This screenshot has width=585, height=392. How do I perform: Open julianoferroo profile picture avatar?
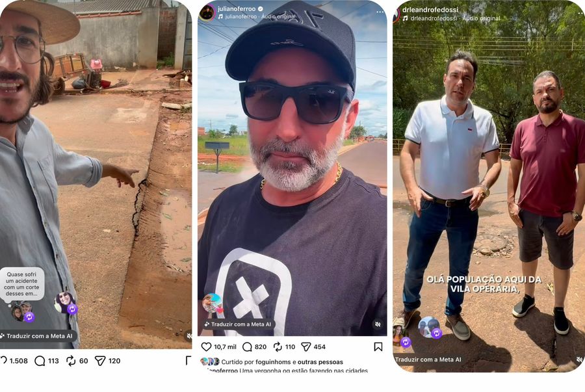click(x=207, y=12)
